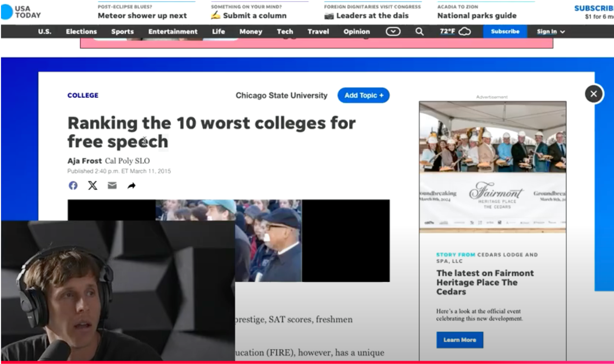This screenshot has height=364, width=614.
Task: Click the Learn More ad button
Action: point(460,340)
